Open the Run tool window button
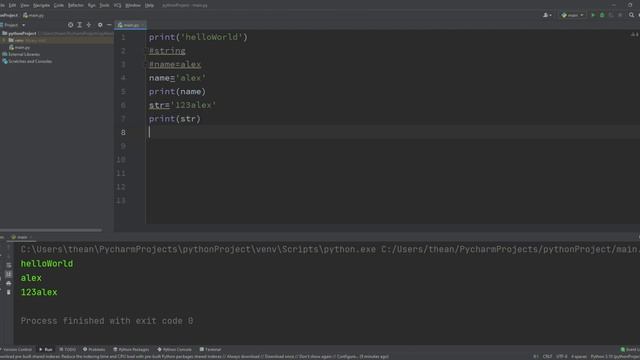The width and height of the screenshot is (640, 360). (46, 349)
